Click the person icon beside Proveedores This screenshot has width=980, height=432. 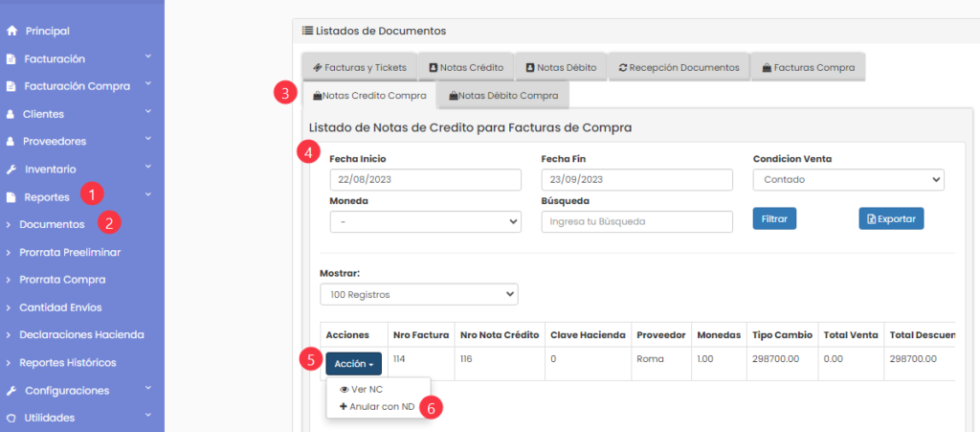(10, 142)
